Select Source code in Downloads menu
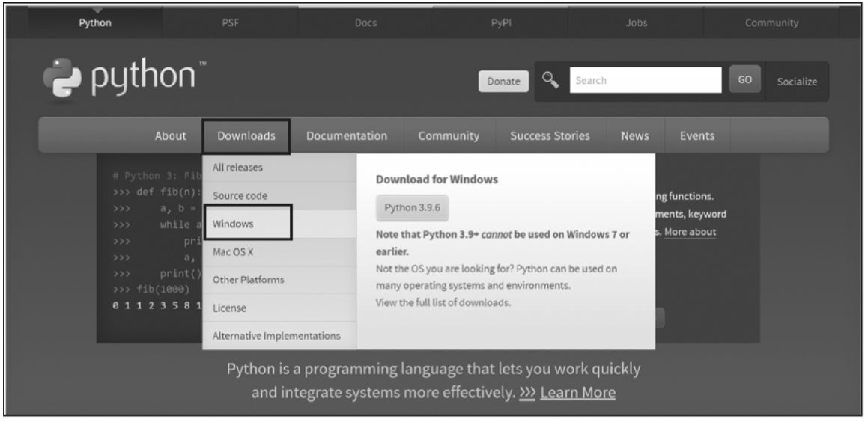 pyautogui.click(x=279, y=196)
